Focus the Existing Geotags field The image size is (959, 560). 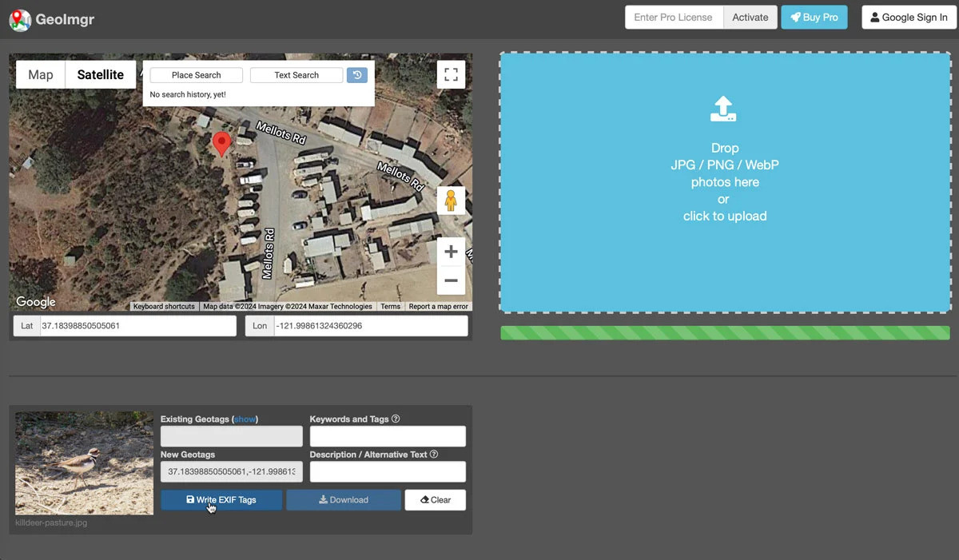[232, 436]
